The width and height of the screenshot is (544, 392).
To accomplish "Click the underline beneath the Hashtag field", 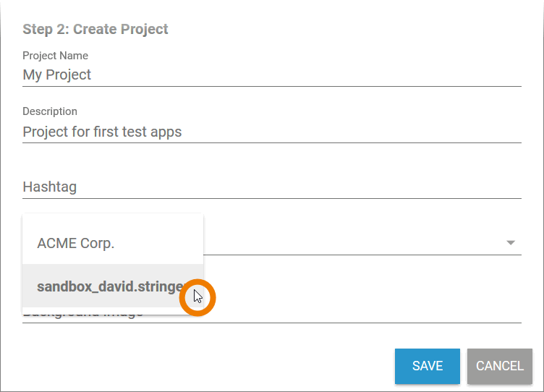I will pos(271,198).
